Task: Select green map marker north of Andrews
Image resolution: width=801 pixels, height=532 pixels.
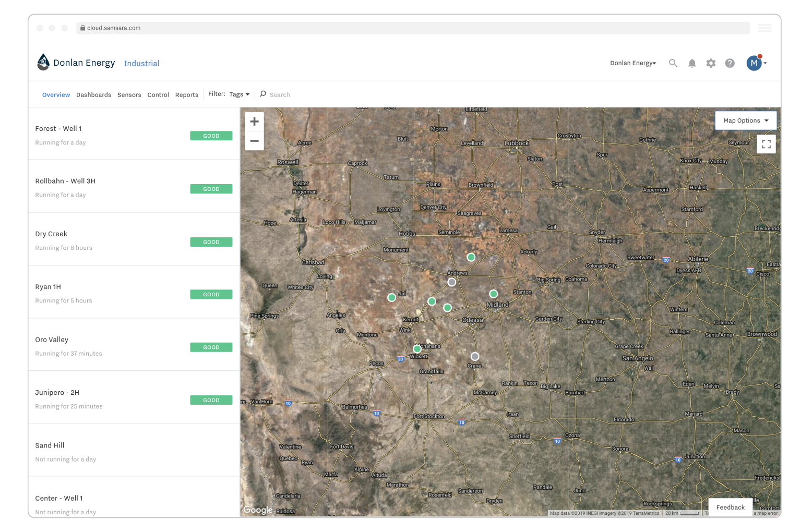Action: point(471,257)
